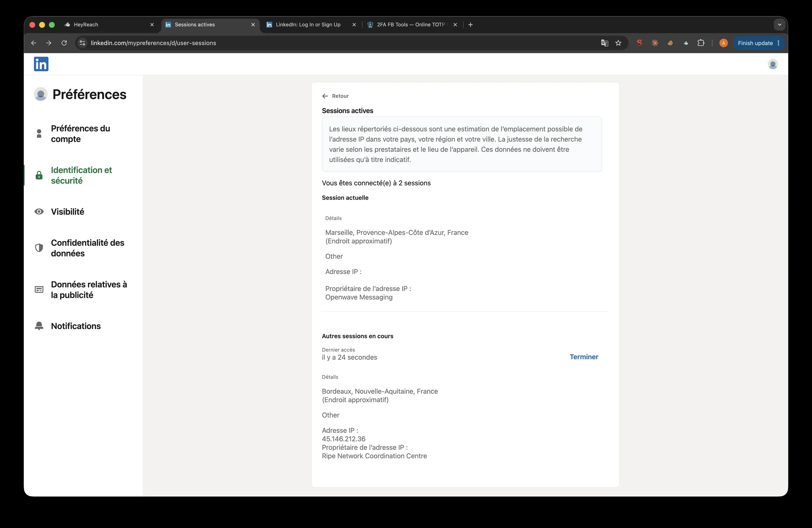812x528 pixels.
Task: Close the 2FA FB Tools tab
Action: [x=455, y=25]
